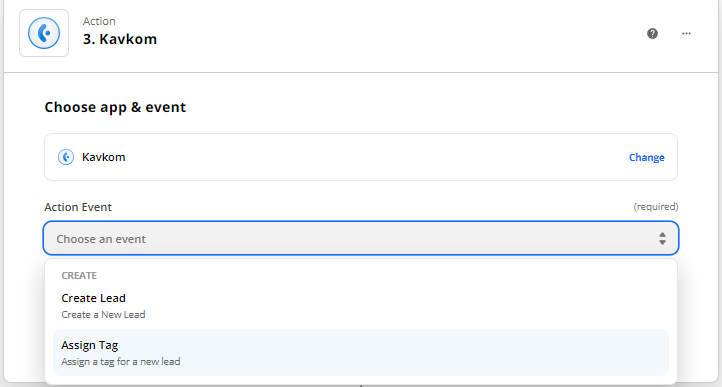The image size is (722, 387).
Task: Click the (required) indicator text
Action: click(x=656, y=207)
